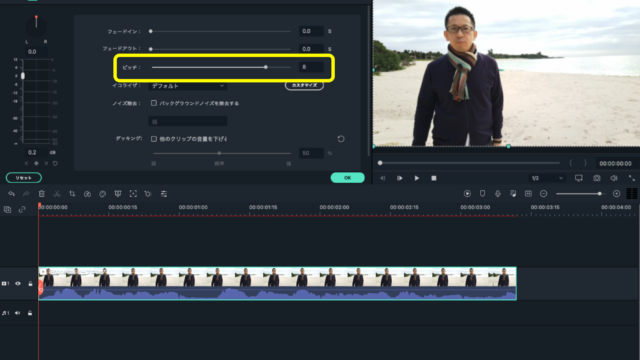Add a marker with shield icon
This screenshot has height=360, width=640.
482,193
